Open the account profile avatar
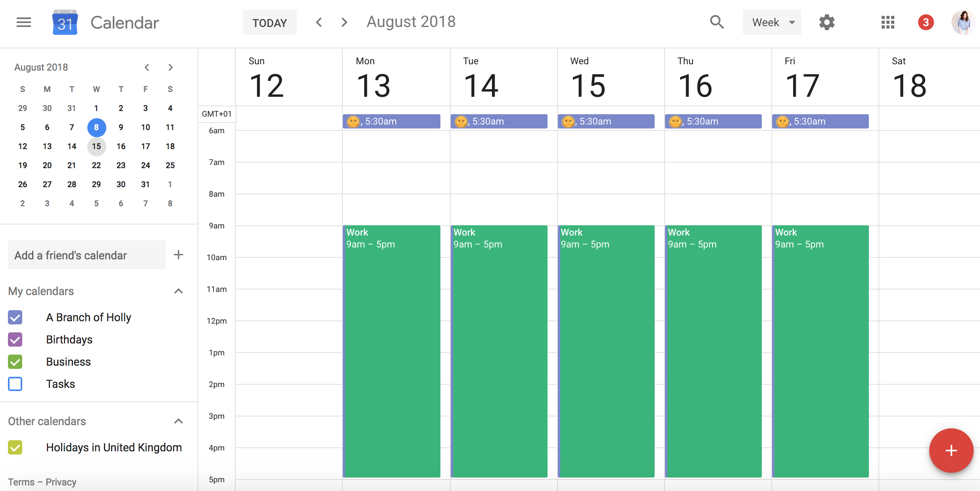 point(964,22)
